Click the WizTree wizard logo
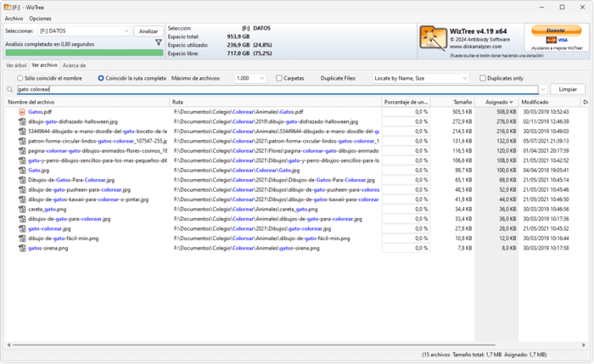594x364 pixels. (434, 39)
